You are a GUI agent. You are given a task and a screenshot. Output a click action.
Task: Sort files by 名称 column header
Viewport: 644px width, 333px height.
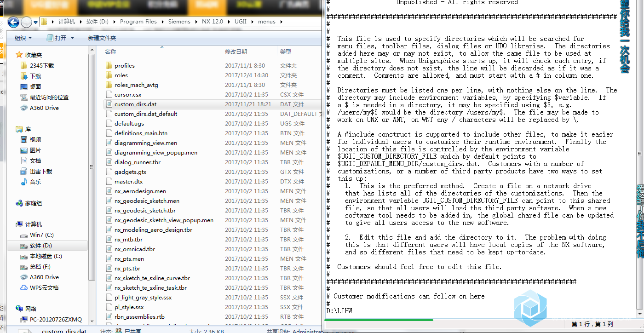coord(110,52)
